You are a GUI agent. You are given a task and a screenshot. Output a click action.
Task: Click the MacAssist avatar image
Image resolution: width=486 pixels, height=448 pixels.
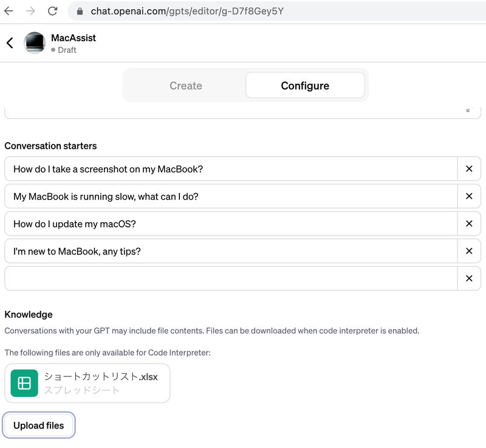coord(34,42)
